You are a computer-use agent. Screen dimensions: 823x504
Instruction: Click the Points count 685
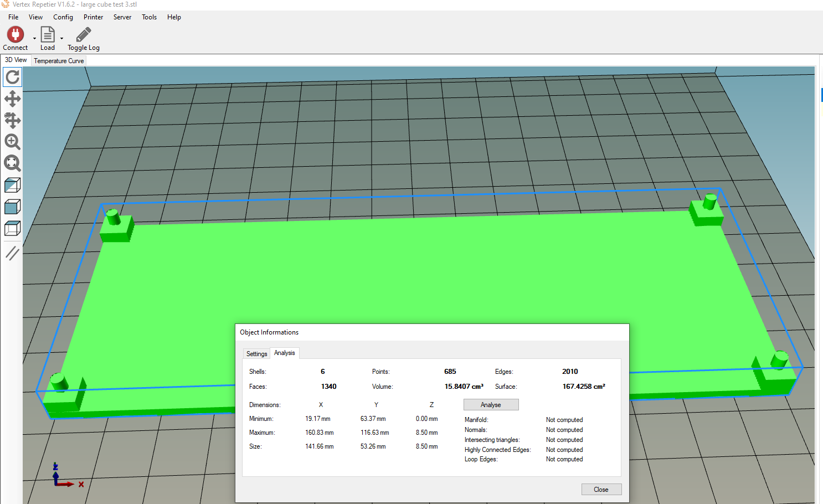coord(450,372)
